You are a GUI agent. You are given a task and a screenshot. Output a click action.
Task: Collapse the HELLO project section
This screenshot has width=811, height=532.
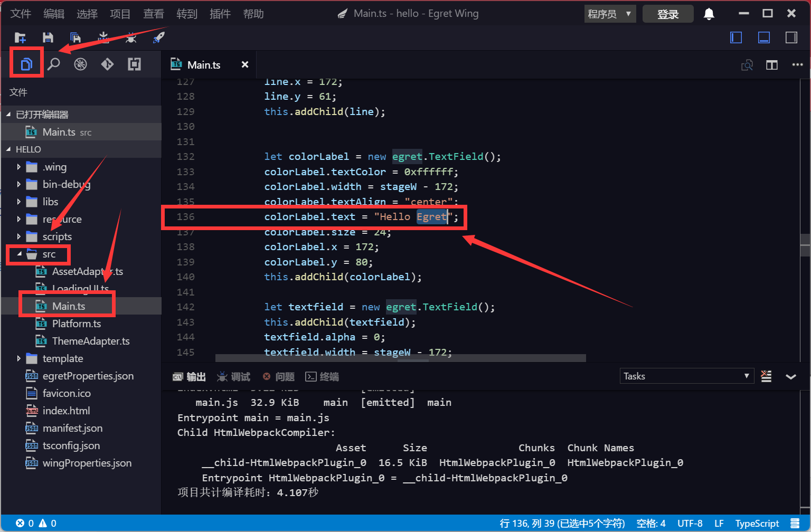[8, 149]
